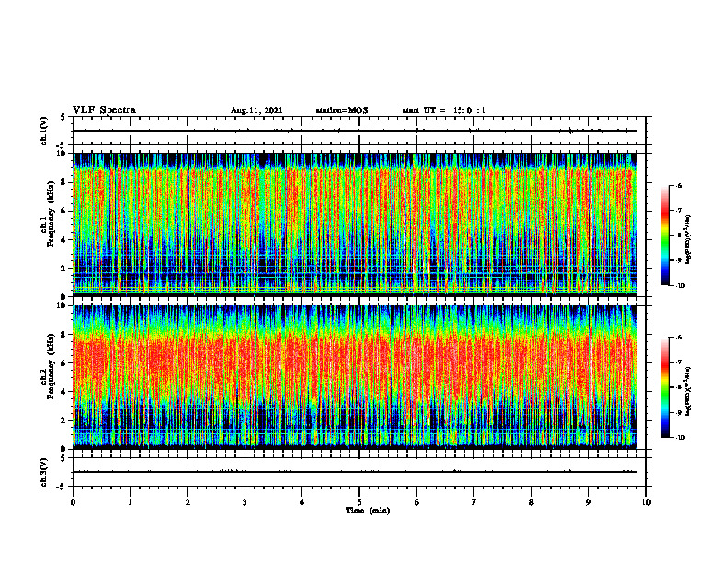Click the ch.1 frequency axis '8' tick label

tap(64, 182)
